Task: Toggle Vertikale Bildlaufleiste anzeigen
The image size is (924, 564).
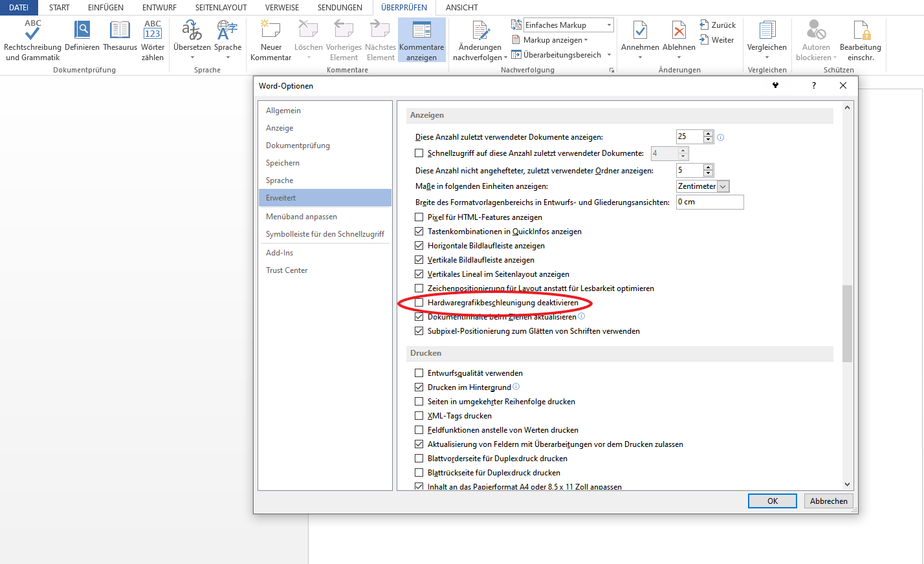Action: pyautogui.click(x=419, y=260)
